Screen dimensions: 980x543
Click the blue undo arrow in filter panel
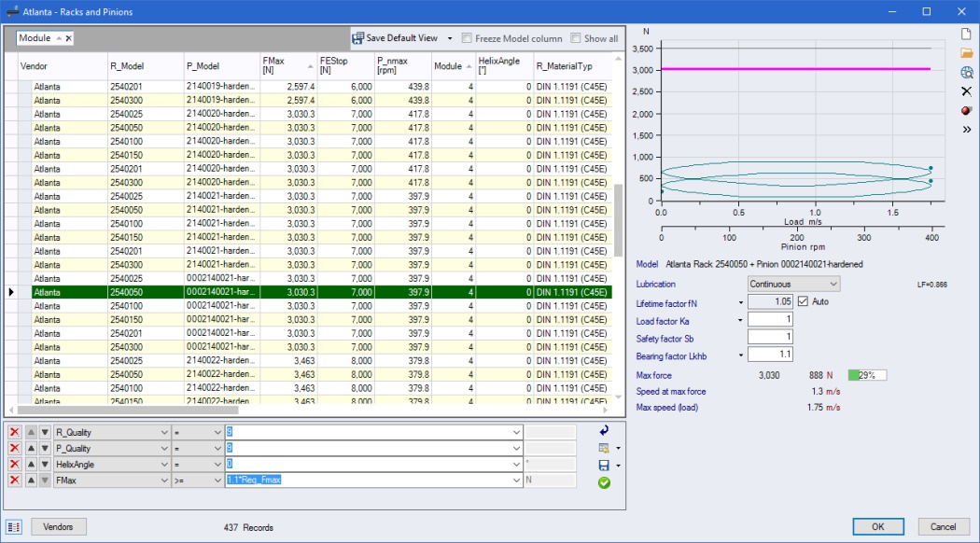point(604,430)
